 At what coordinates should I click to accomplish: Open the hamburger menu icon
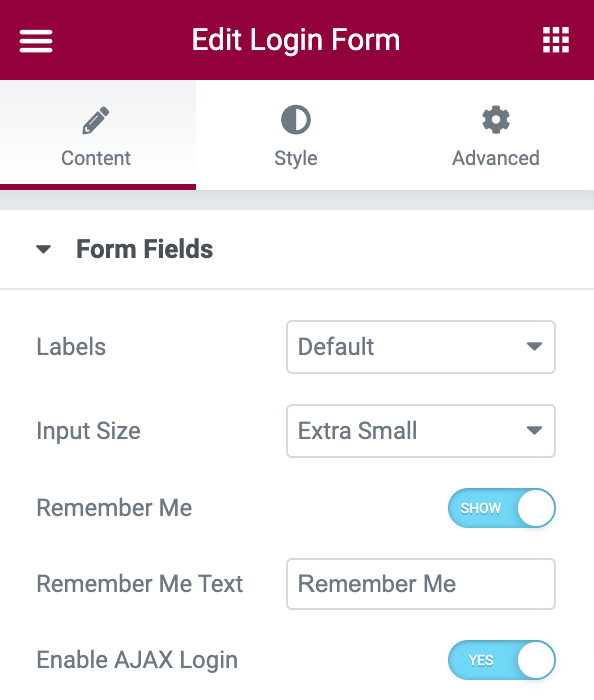click(x=36, y=41)
